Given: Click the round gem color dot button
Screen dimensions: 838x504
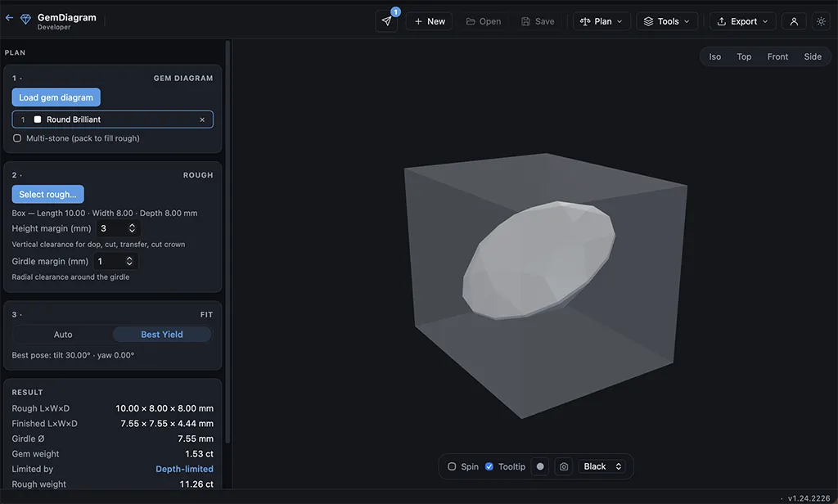Looking at the screenshot, I should pyautogui.click(x=540, y=466).
